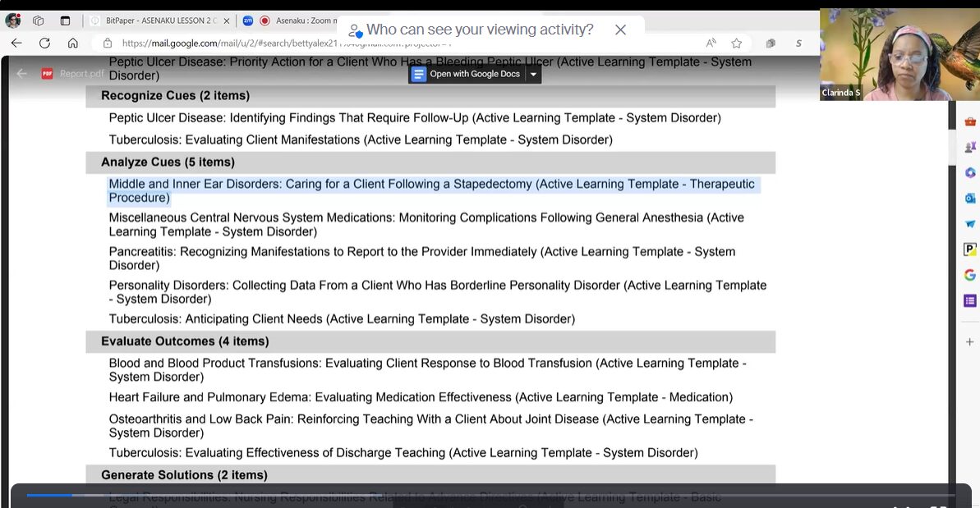Click the plus to customize sidebar
Viewport: 980px width, 508px height.
coord(970,341)
